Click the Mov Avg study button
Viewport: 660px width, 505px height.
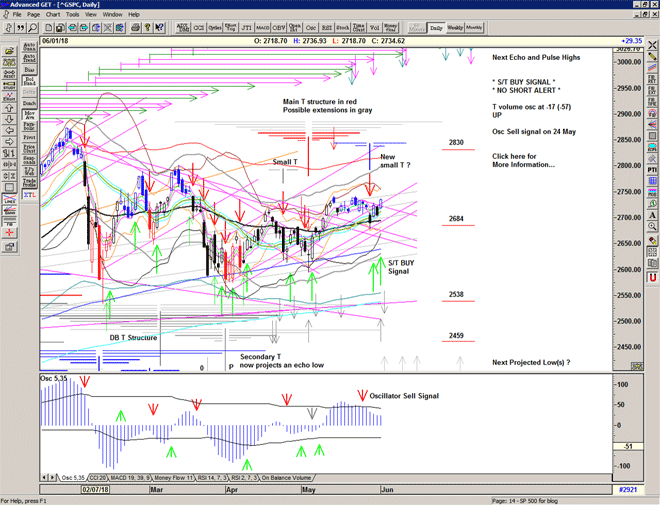(29, 115)
